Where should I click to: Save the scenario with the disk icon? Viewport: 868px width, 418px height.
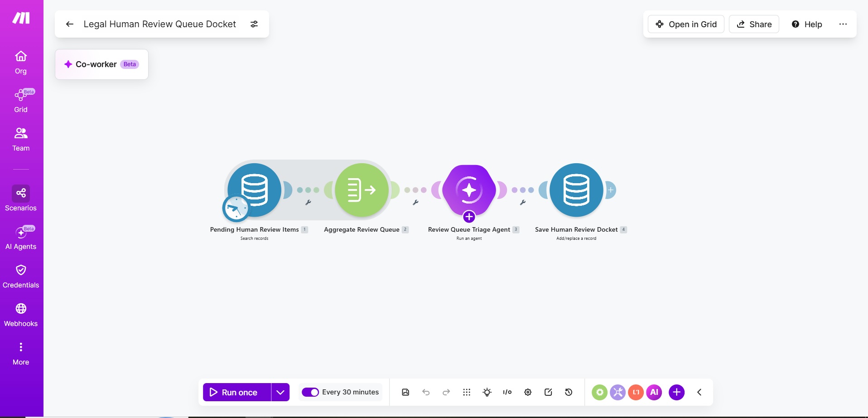(x=405, y=392)
